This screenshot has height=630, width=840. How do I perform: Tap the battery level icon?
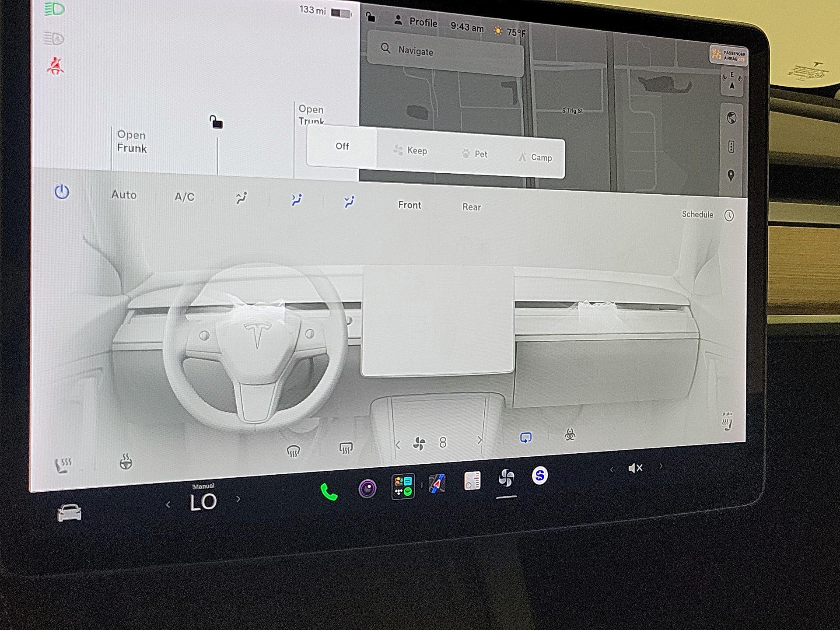[342, 14]
